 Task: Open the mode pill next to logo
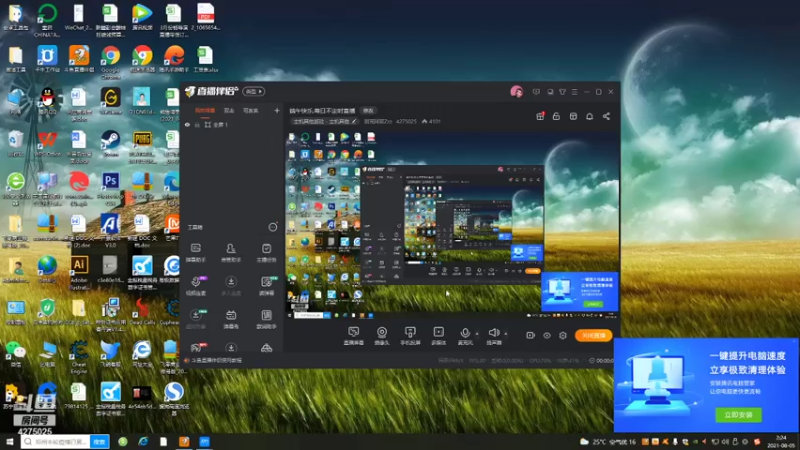(254, 91)
